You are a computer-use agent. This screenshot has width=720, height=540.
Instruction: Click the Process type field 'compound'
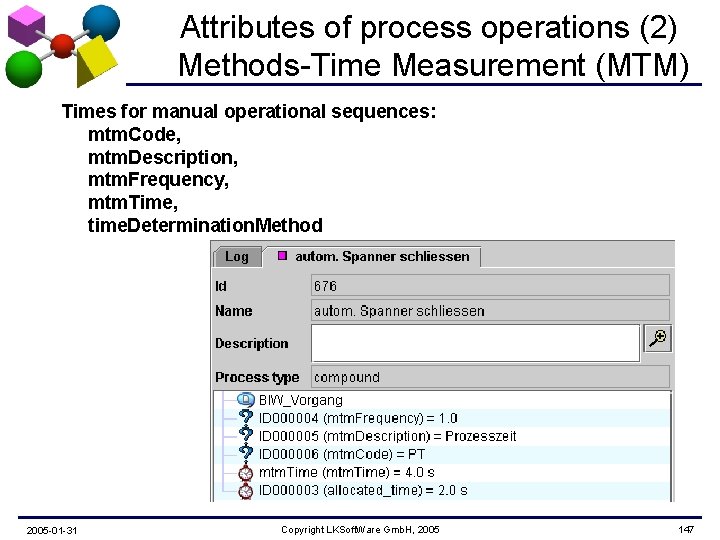490,377
